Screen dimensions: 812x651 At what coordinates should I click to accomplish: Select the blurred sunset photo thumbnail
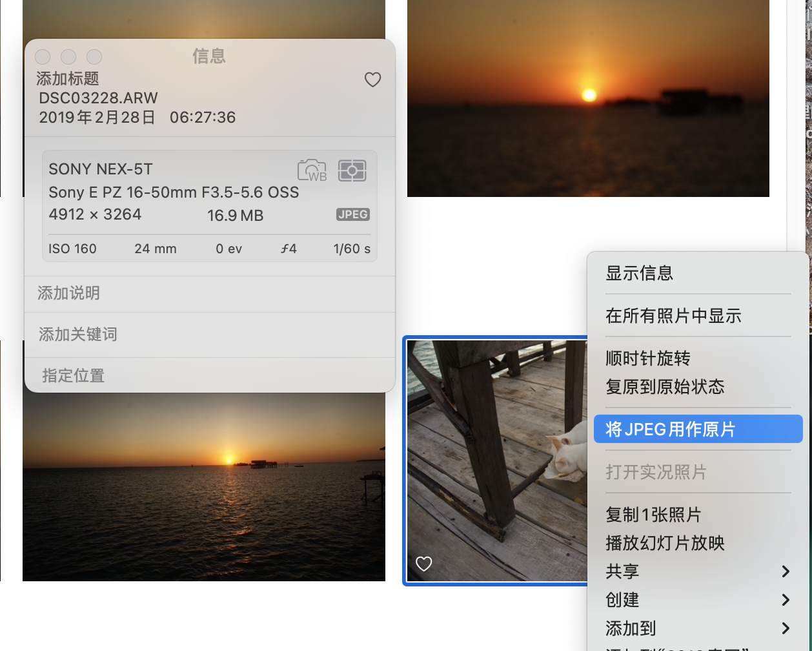pyautogui.click(x=587, y=97)
